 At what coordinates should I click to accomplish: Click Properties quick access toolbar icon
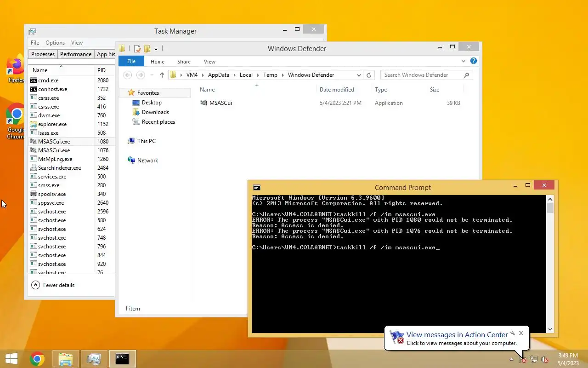click(137, 49)
